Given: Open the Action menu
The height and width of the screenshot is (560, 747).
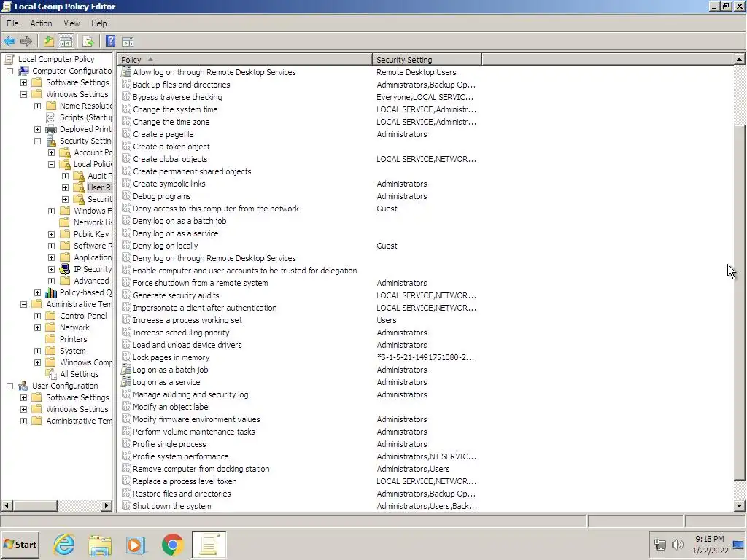Looking at the screenshot, I should pyautogui.click(x=41, y=23).
